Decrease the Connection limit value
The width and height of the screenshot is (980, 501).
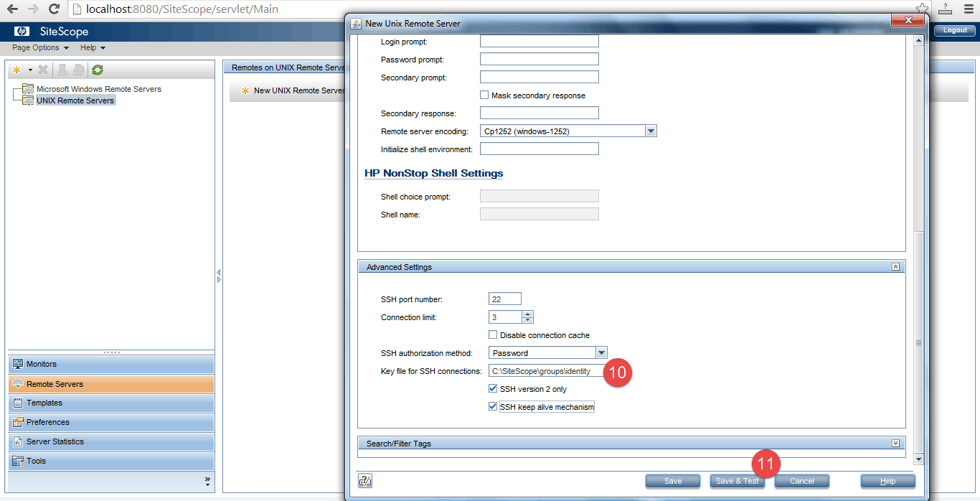[x=528, y=320]
